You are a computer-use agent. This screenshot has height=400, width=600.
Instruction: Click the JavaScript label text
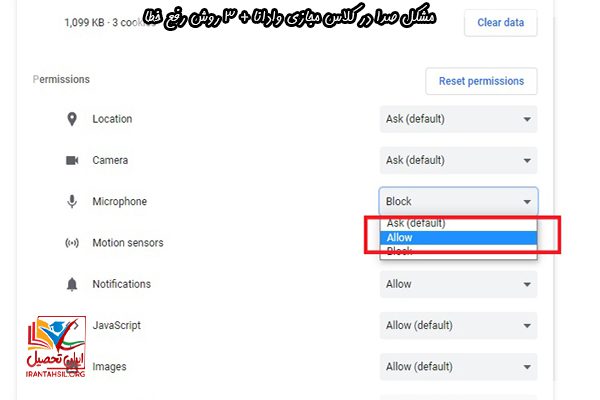coord(116,325)
